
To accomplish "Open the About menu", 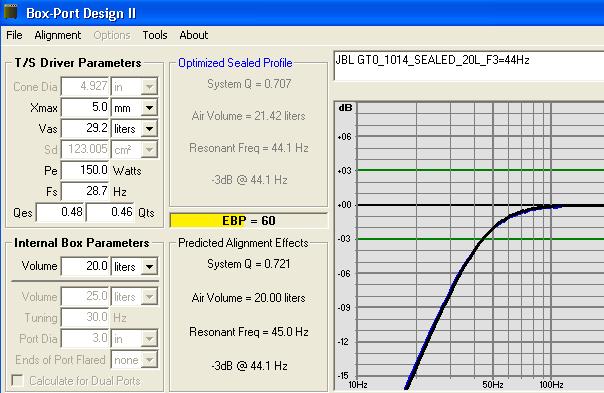I will 193,35.
